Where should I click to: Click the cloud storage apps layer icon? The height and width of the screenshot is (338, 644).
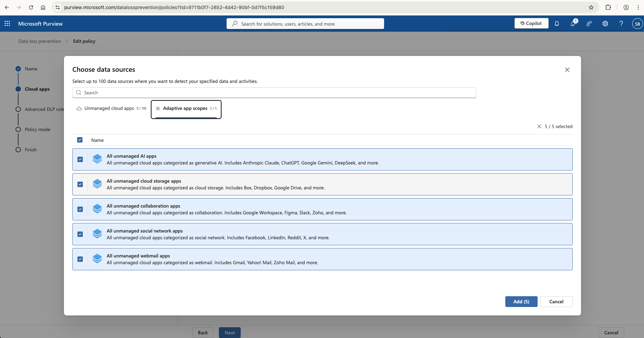97,184
